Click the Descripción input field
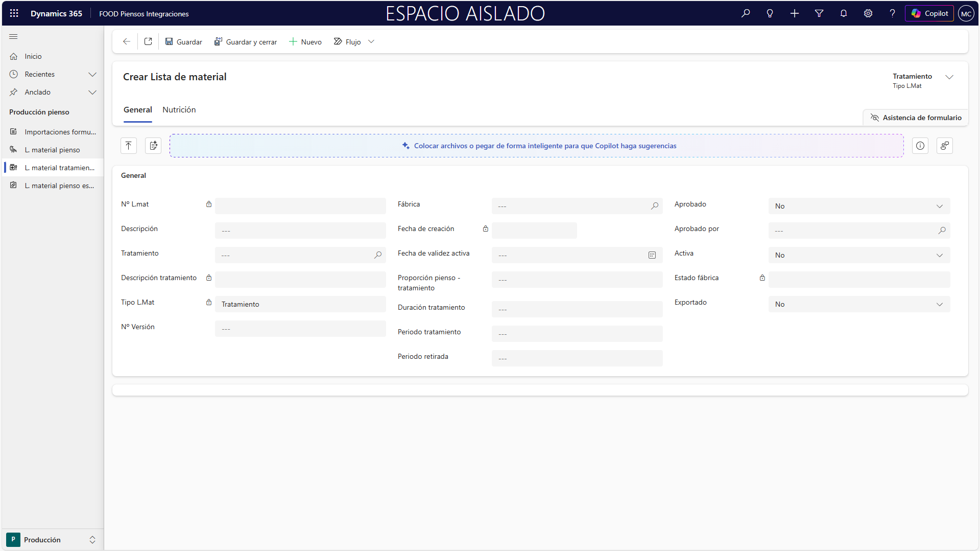This screenshot has width=980, height=551. coord(300,231)
